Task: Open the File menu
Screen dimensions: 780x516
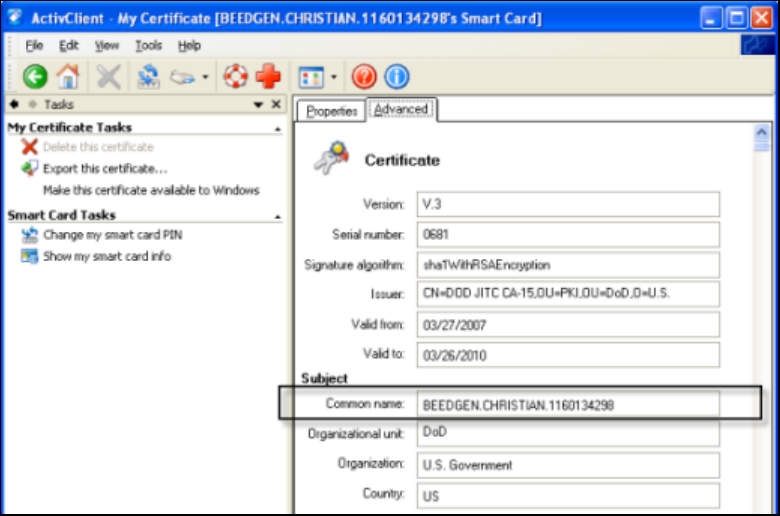Action: point(34,46)
